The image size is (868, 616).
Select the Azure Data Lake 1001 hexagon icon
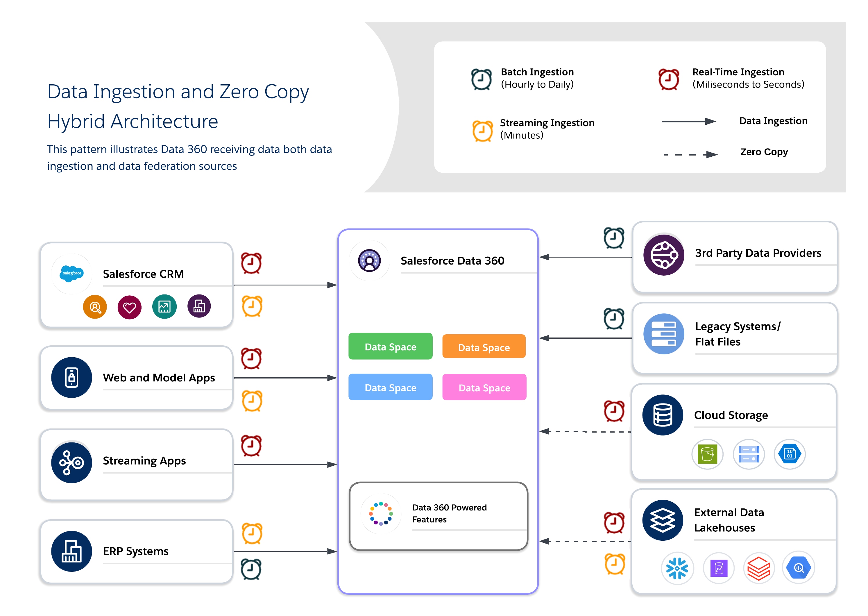(x=790, y=454)
